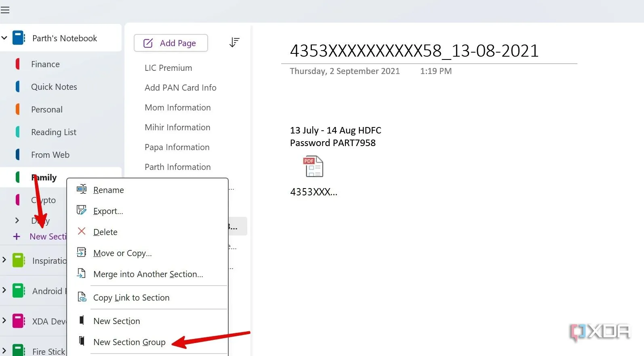644x356 pixels.
Task: Open the Mom Information page
Action: pyautogui.click(x=178, y=108)
